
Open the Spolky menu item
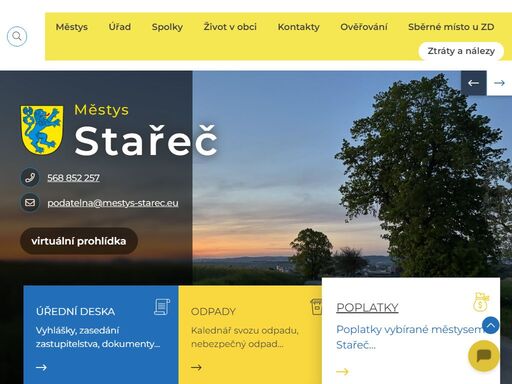click(x=167, y=27)
